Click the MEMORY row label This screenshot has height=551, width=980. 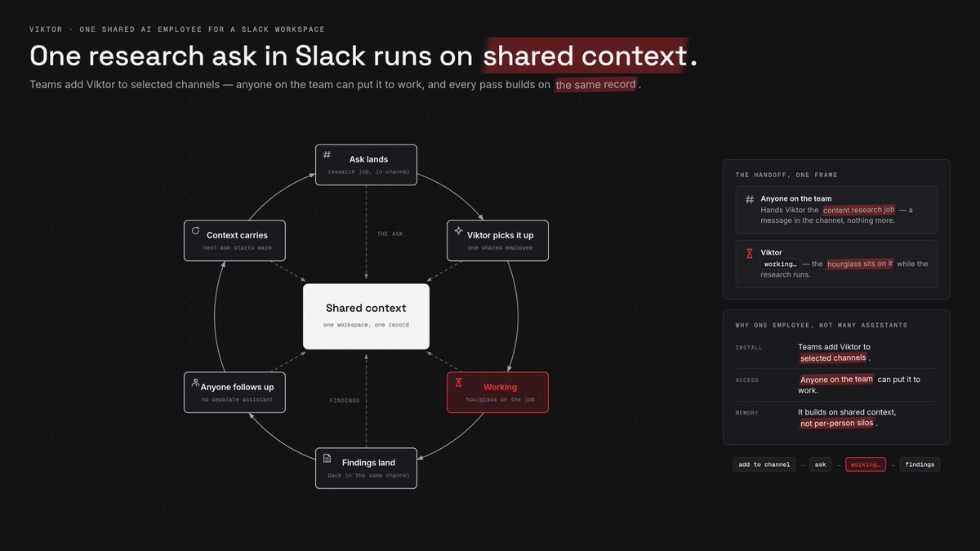pyautogui.click(x=747, y=413)
